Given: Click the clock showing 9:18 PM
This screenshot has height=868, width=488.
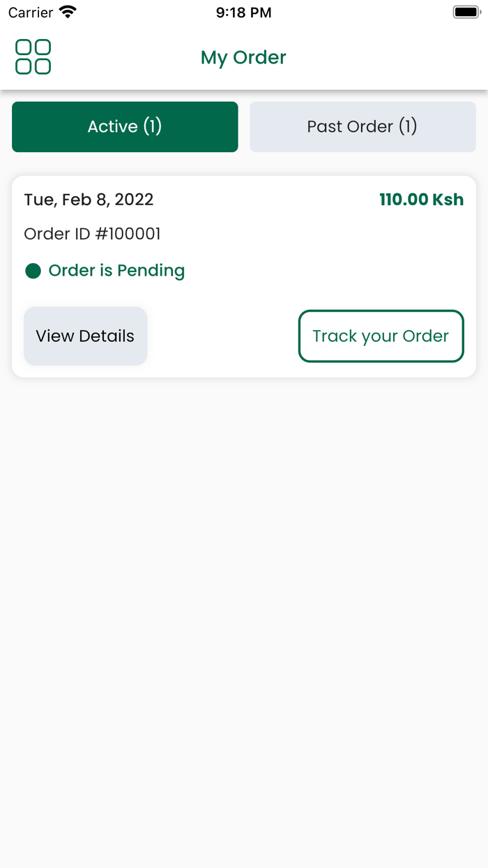Looking at the screenshot, I should coord(243,12).
